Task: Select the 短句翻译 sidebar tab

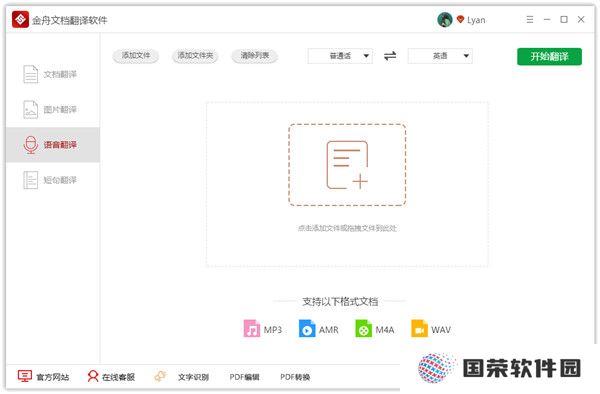Action: tap(53, 180)
